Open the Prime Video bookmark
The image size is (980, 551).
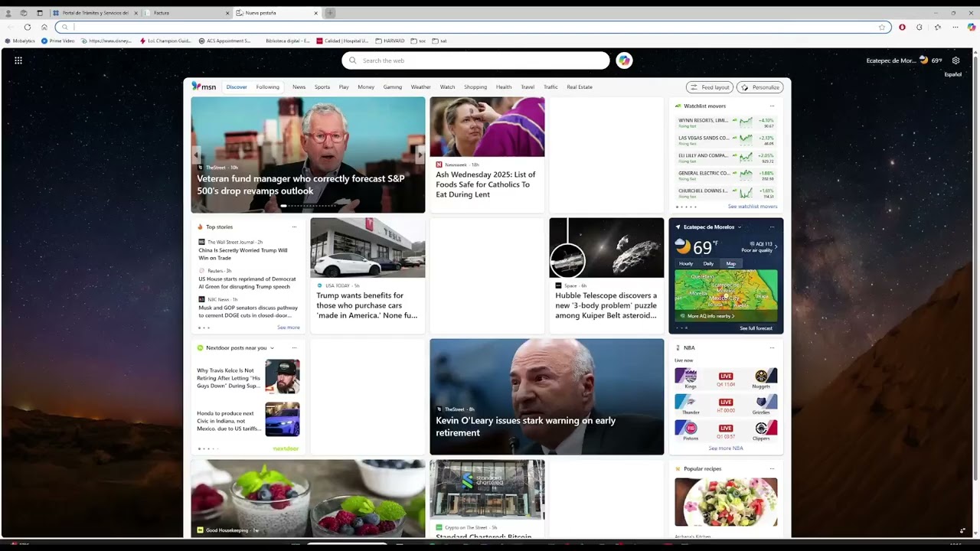(x=58, y=41)
